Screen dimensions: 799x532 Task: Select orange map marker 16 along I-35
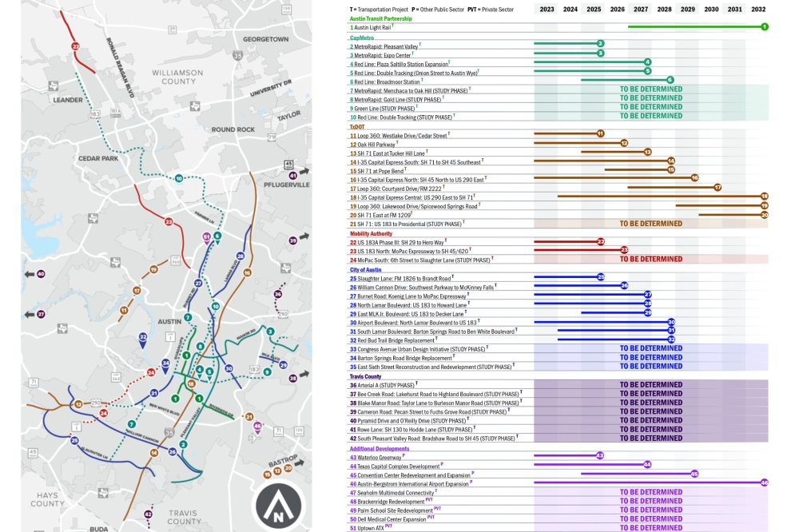point(247,272)
